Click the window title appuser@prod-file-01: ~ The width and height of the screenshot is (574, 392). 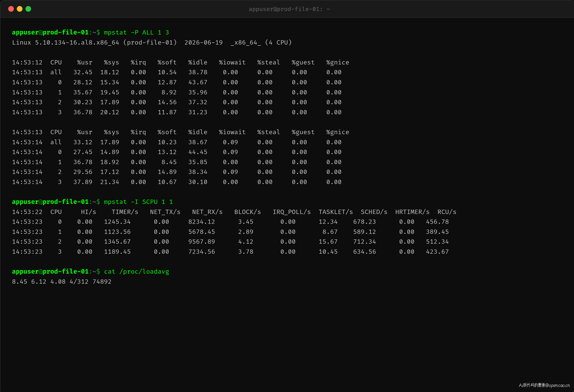point(289,9)
